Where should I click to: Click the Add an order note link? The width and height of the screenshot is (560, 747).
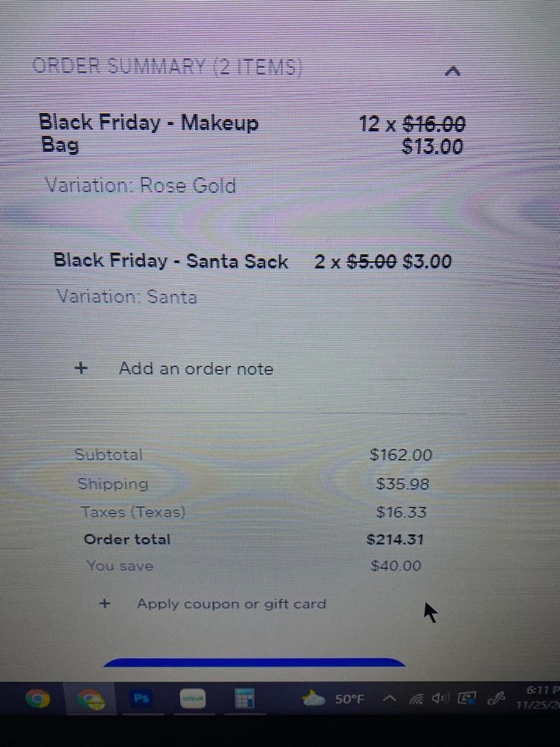[196, 369]
